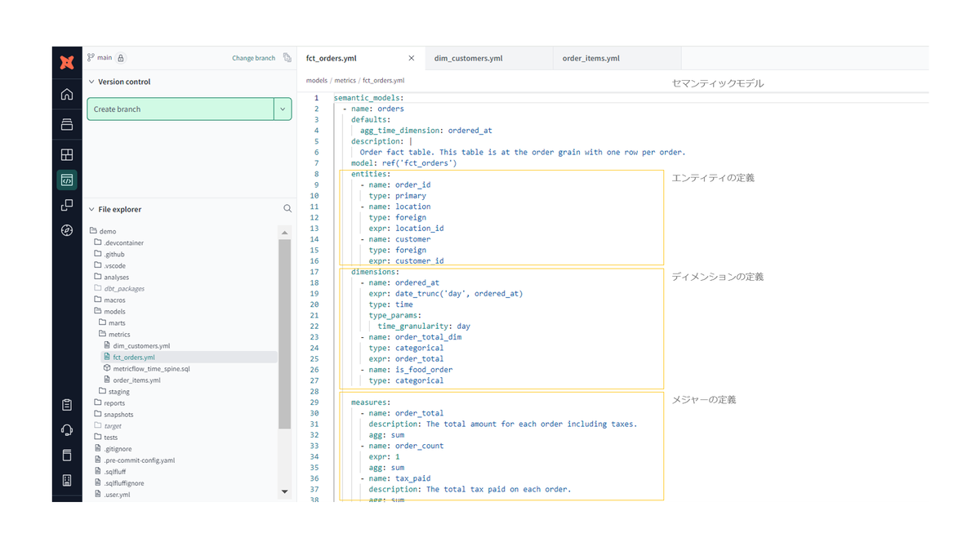The height and width of the screenshot is (551, 980).
Task: Open the Create branch dropdown arrow
Action: pyautogui.click(x=283, y=109)
